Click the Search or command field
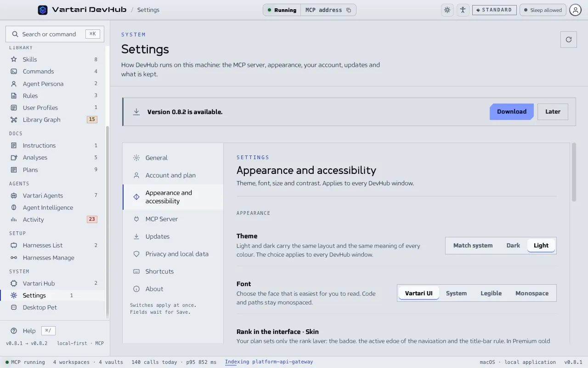The image size is (588, 368). (x=55, y=34)
